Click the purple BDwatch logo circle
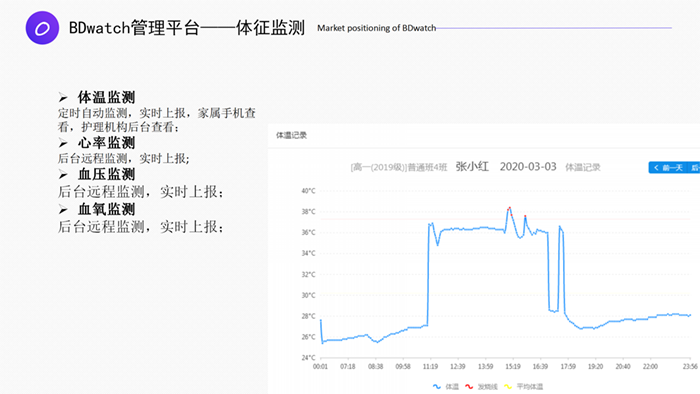 (x=42, y=28)
